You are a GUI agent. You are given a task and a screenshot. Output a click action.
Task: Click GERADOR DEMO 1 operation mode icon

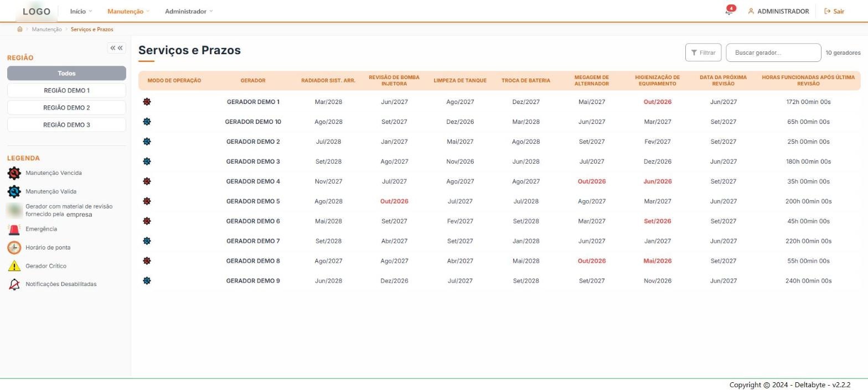[x=147, y=102]
